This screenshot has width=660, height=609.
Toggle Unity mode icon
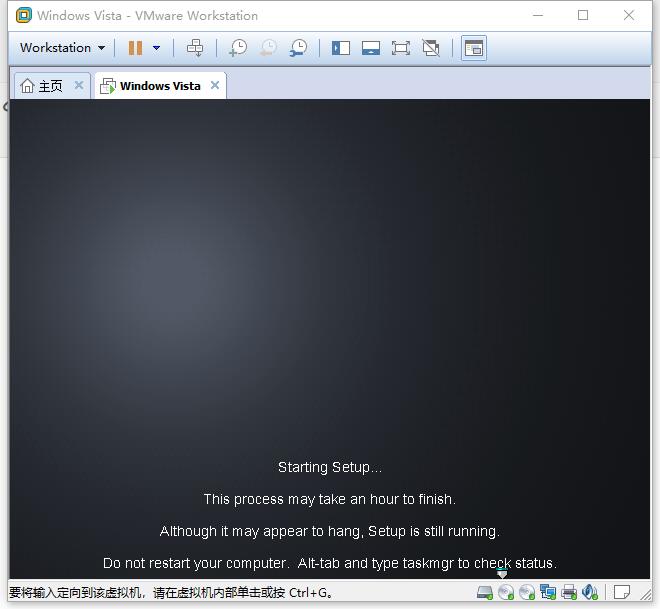point(431,48)
